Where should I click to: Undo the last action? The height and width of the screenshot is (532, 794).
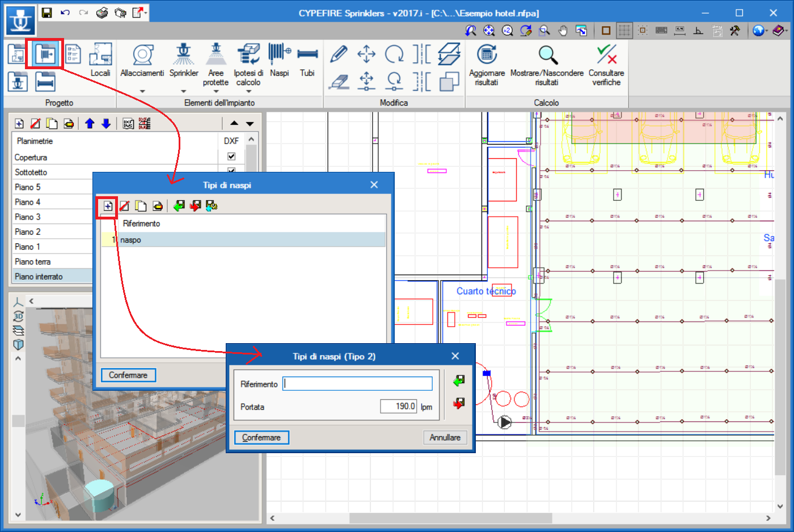tap(65, 12)
